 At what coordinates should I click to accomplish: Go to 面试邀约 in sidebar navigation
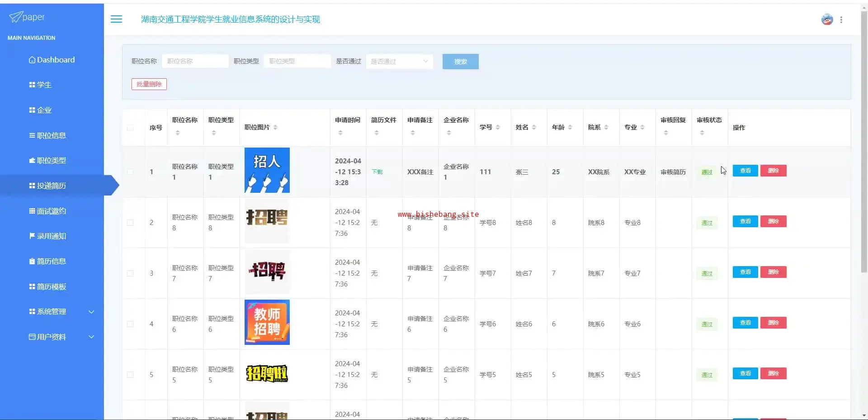(x=51, y=211)
